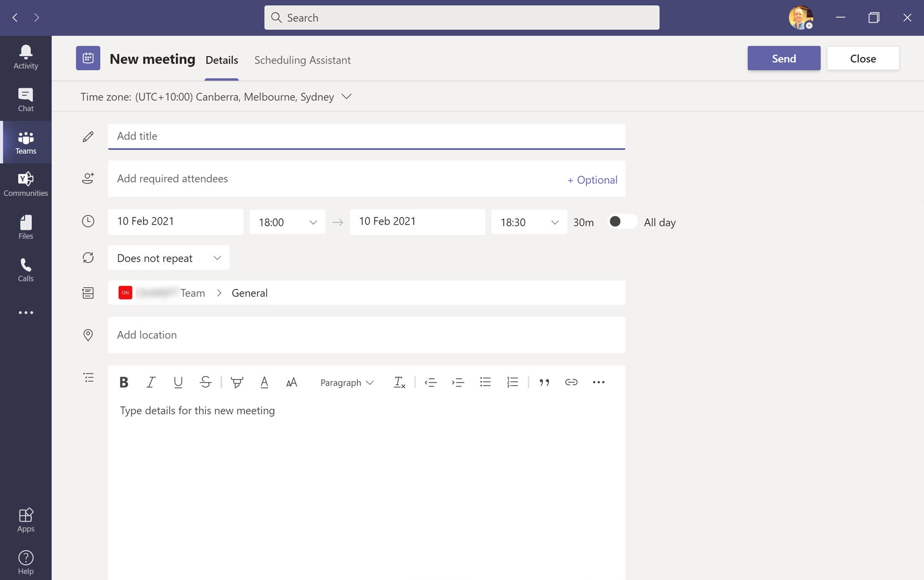The width and height of the screenshot is (924, 580).
Task: Select the strikethrough formatting icon
Action: (205, 381)
